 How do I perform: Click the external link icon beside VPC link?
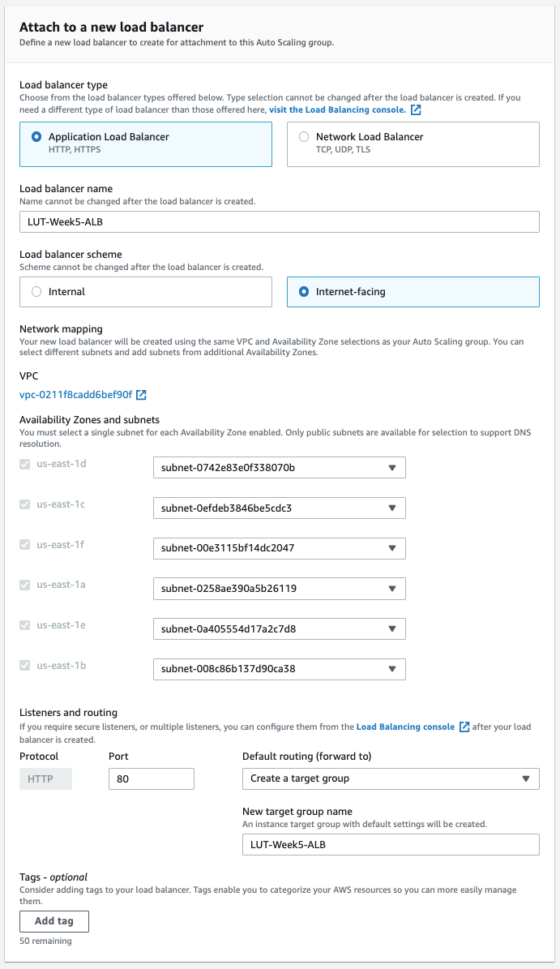click(x=140, y=395)
